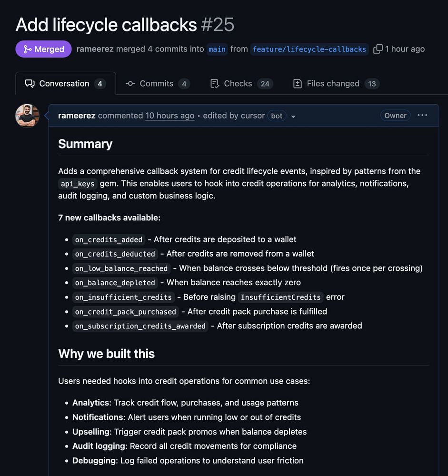Click the "10 hours ago" timestamp link
Viewport: 448px width, 476px height.
coord(169,116)
